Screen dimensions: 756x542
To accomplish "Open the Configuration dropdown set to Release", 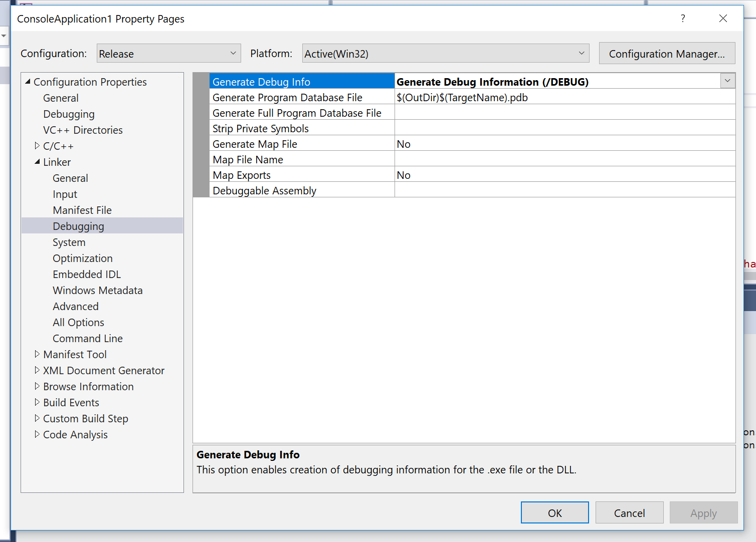I will (168, 54).
